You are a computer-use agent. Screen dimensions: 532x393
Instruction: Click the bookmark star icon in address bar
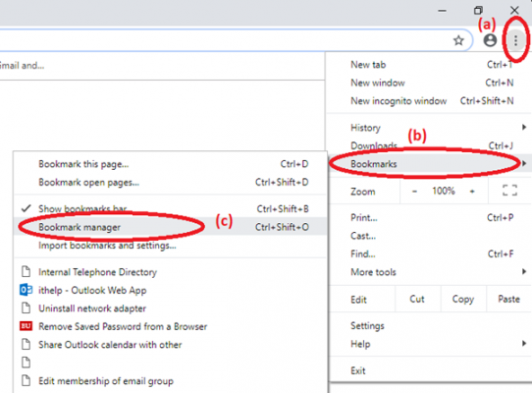(x=458, y=40)
